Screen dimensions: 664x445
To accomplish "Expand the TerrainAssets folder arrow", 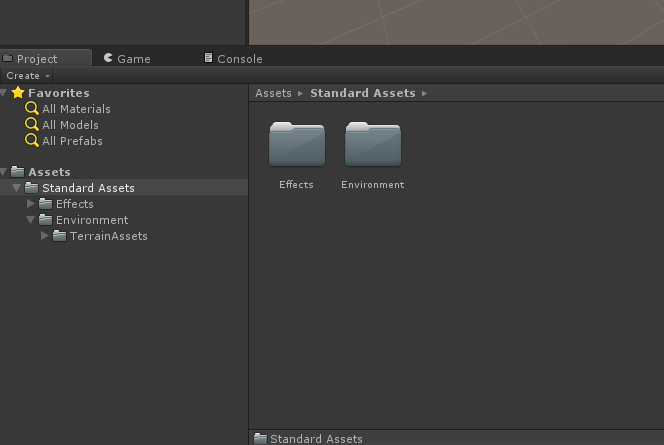I will (x=44, y=236).
